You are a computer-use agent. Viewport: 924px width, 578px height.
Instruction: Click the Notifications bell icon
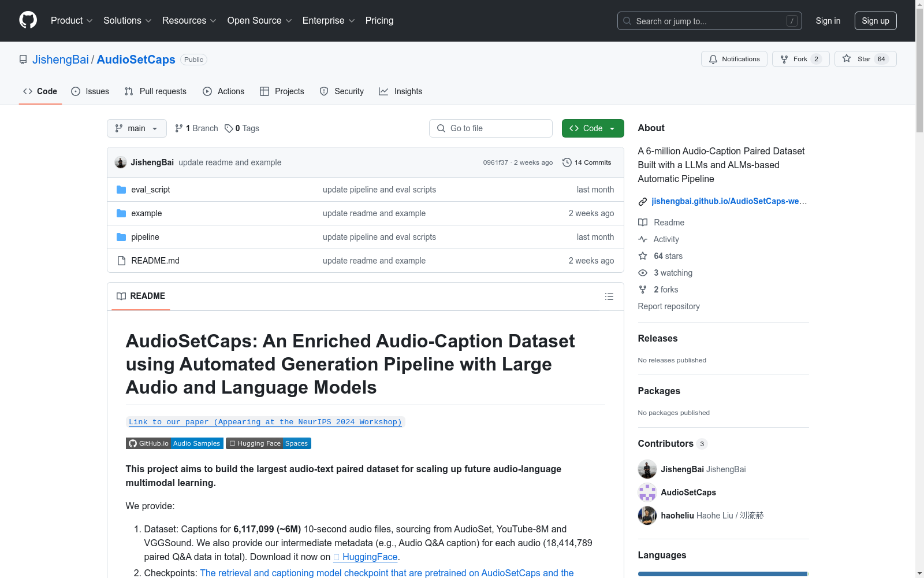click(713, 59)
